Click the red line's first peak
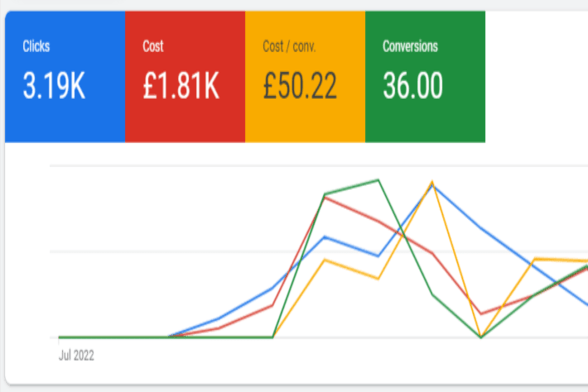The height and width of the screenshot is (392, 588). pyautogui.click(x=325, y=197)
